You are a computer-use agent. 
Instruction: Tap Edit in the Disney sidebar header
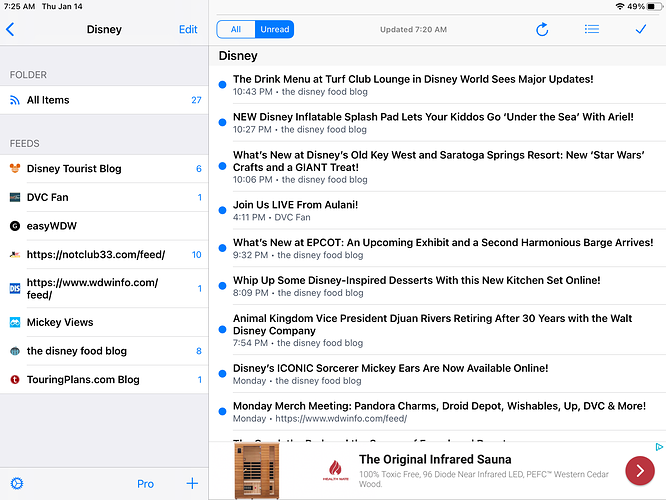(188, 29)
